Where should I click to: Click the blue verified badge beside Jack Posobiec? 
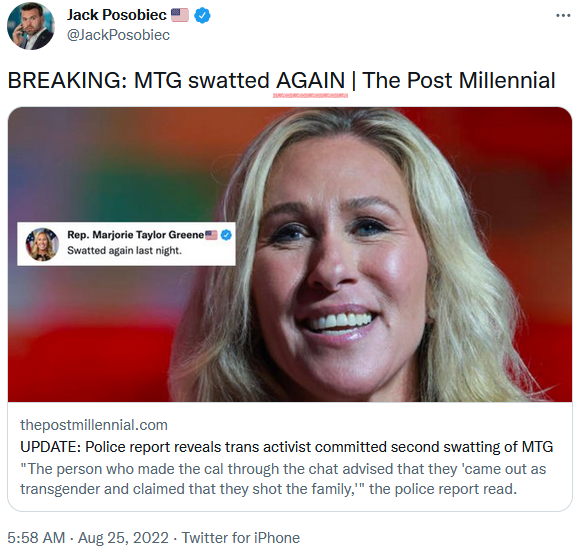pyautogui.click(x=202, y=16)
